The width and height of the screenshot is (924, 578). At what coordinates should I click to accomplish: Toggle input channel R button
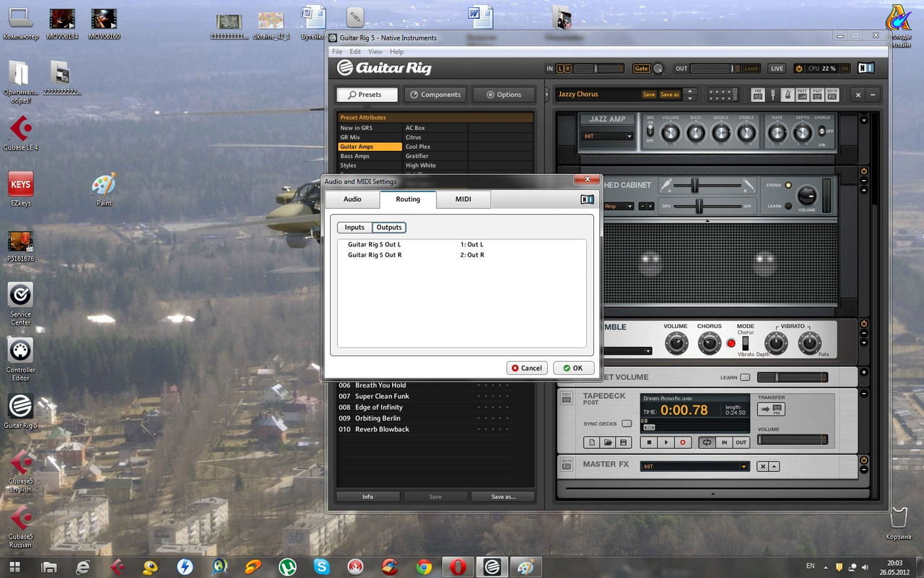(x=568, y=69)
